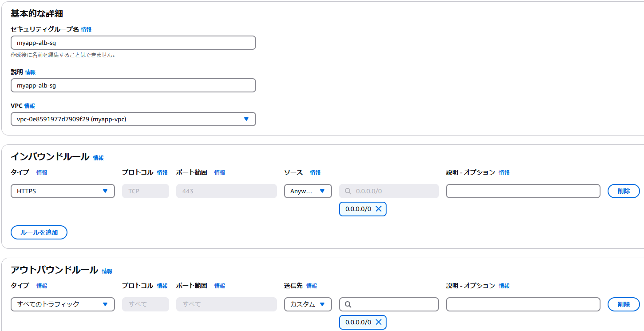Viewport: 644px width, 331px height.
Task: Open outbound タイプ column info link
Action: click(x=42, y=286)
